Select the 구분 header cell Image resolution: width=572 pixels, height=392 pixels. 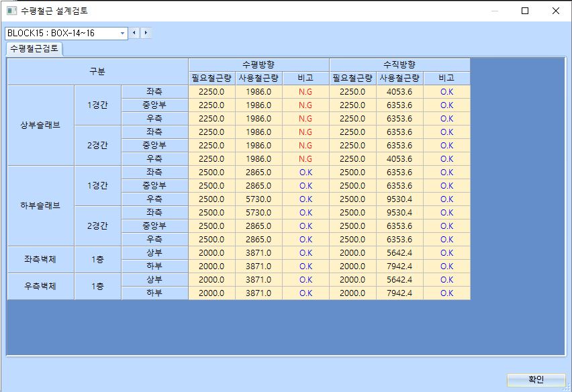pos(98,71)
